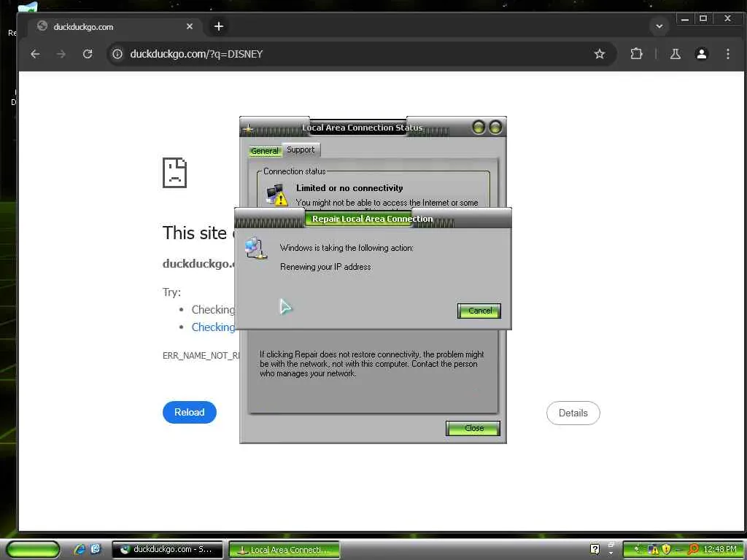
Task: Open the site information icon in address bar
Action: (117, 54)
